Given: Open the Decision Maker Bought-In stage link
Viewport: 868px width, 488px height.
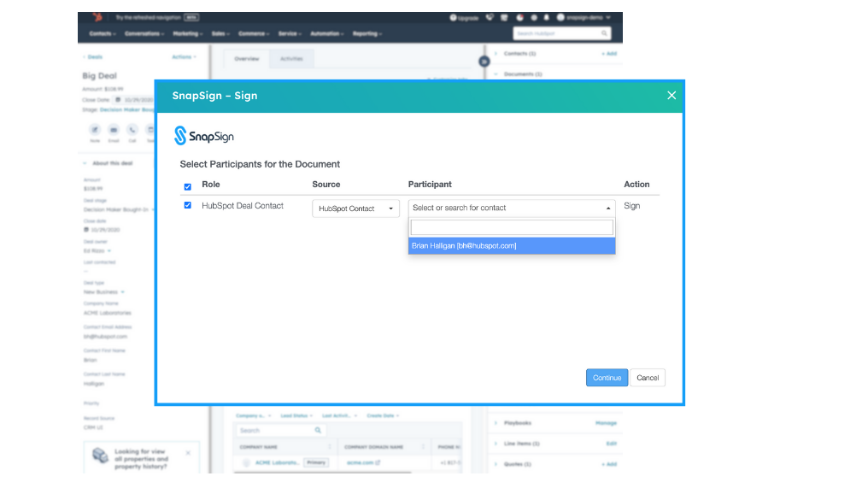Looking at the screenshot, I should (x=126, y=109).
